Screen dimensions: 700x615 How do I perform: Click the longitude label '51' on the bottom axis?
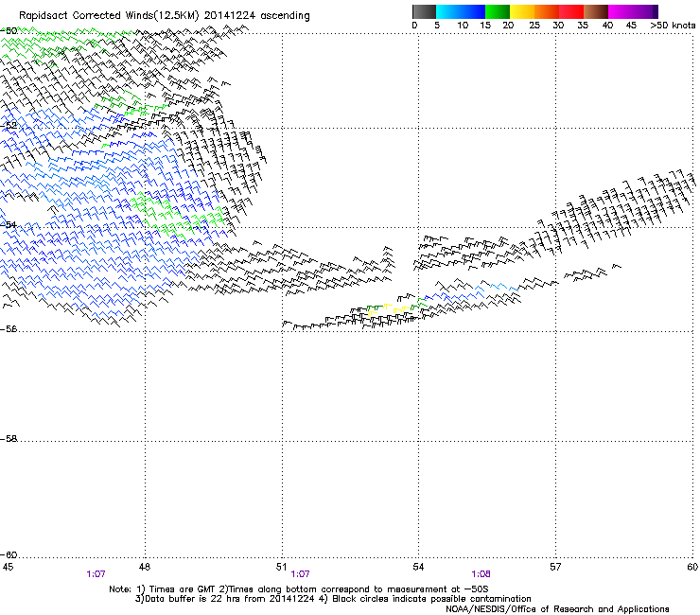tap(281, 567)
